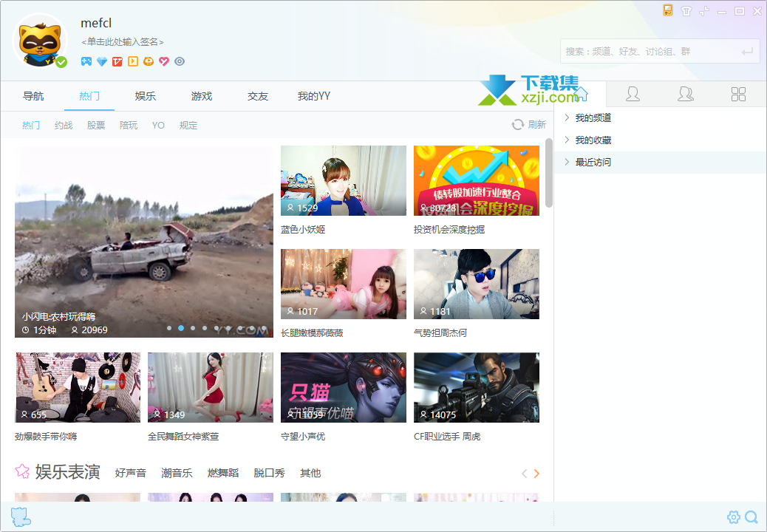The image size is (767, 532).
Task: Click the pink star beside 娱乐表演
Action: click(x=22, y=471)
